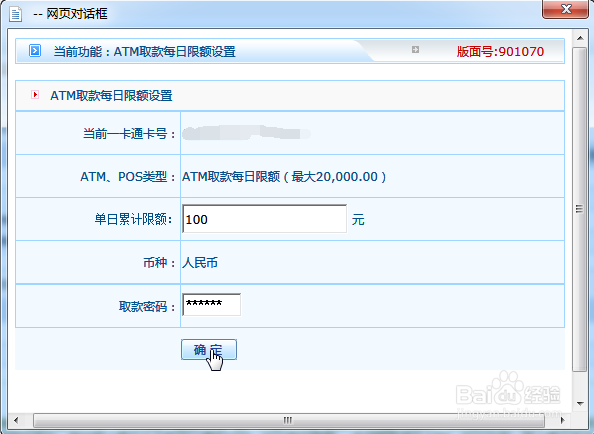Click the 版面号:901070 text

[x=500, y=52]
